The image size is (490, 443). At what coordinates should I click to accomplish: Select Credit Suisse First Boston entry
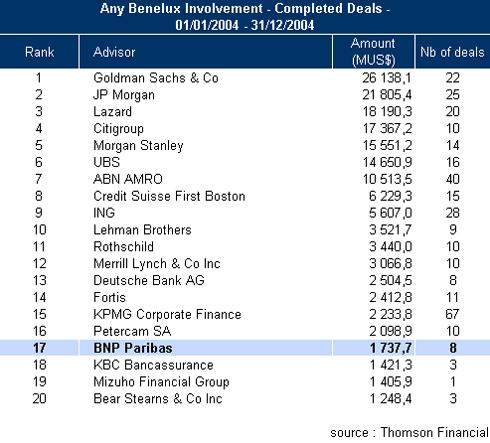[x=169, y=196]
